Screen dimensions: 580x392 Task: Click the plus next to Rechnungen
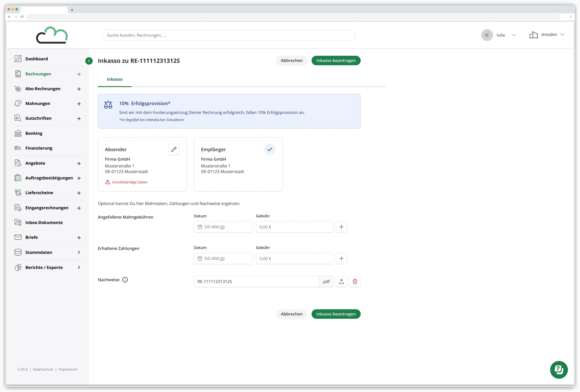(79, 74)
